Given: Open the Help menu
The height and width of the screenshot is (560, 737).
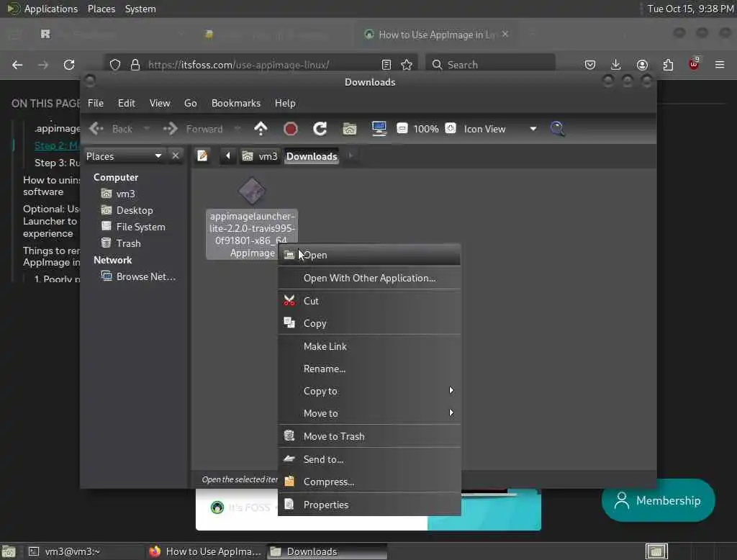Looking at the screenshot, I should point(285,103).
